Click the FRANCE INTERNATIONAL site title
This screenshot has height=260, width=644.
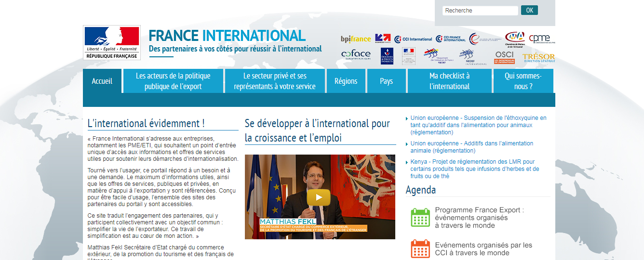click(227, 36)
